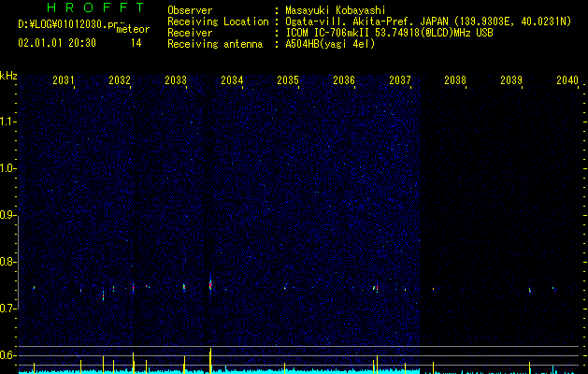Click the date stamp 02.01.01 20:30

(x=57, y=43)
